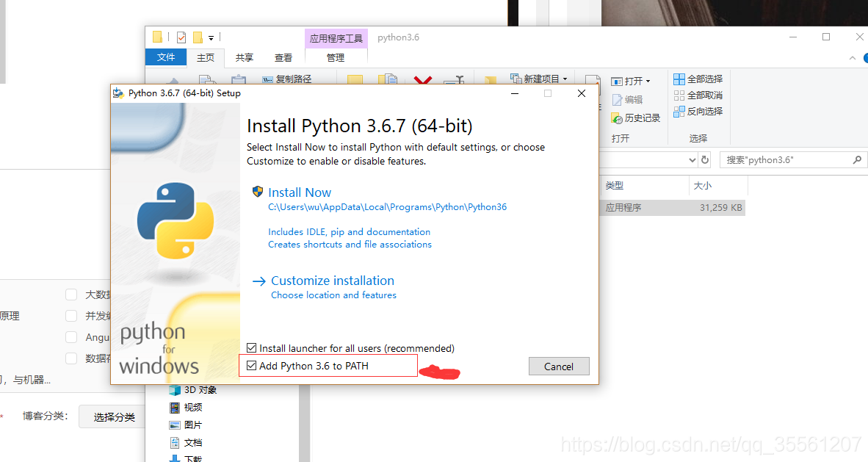The image size is (868, 462).
Task: Switch to the 主页 ribbon tab
Action: 206,57
